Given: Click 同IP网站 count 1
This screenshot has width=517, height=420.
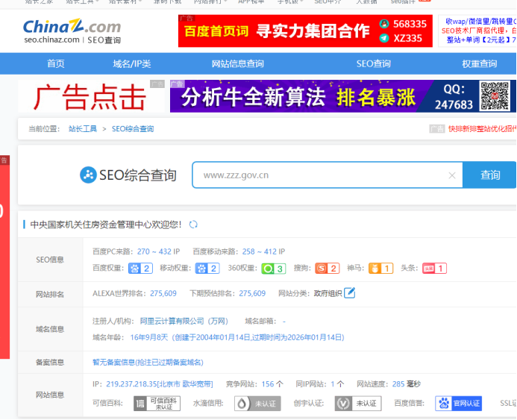Looking at the screenshot, I should tap(333, 384).
